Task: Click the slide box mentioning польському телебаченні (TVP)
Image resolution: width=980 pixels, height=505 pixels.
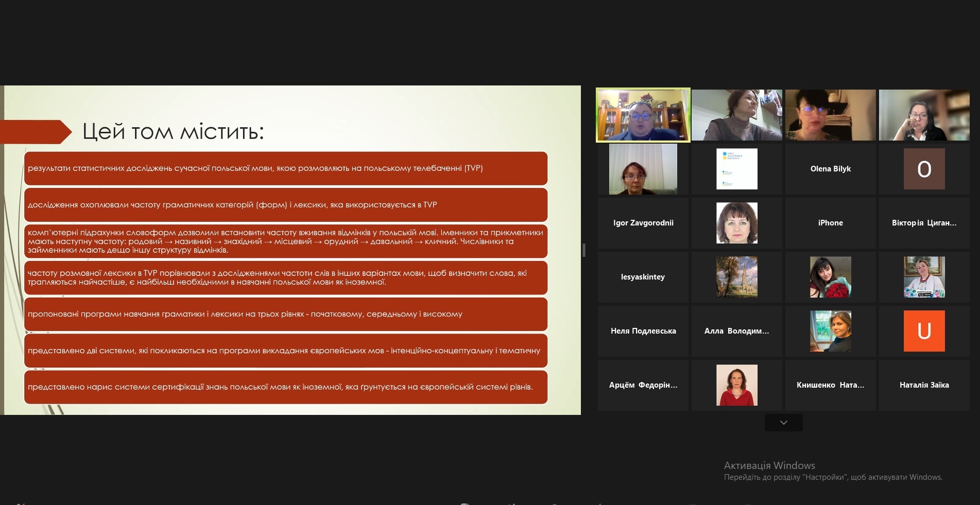Action: 285,168
